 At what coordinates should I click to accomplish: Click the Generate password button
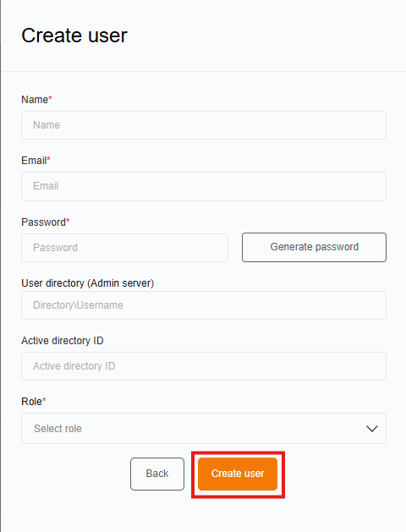tap(314, 247)
